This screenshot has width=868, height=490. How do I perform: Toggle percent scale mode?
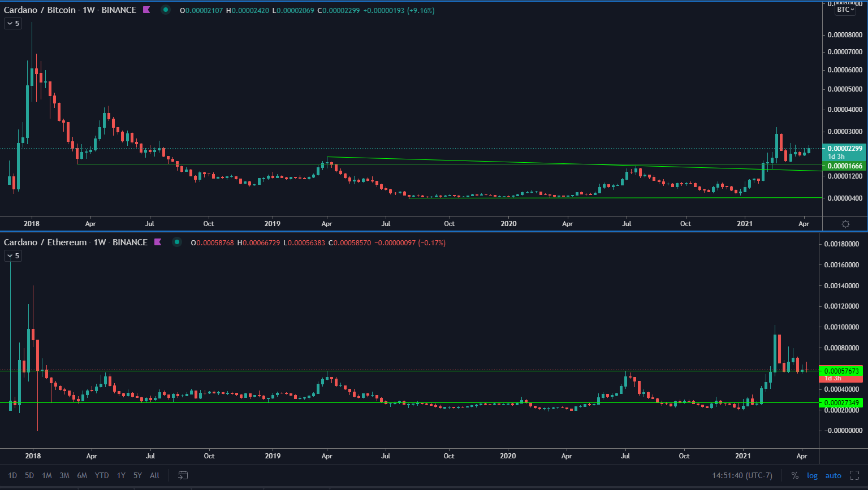pyautogui.click(x=795, y=475)
